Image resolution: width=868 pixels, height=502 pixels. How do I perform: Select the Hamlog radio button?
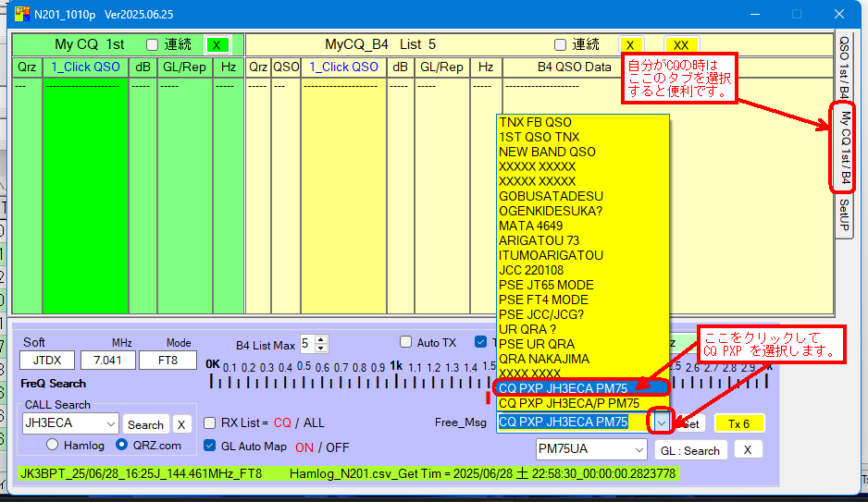[x=53, y=445]
